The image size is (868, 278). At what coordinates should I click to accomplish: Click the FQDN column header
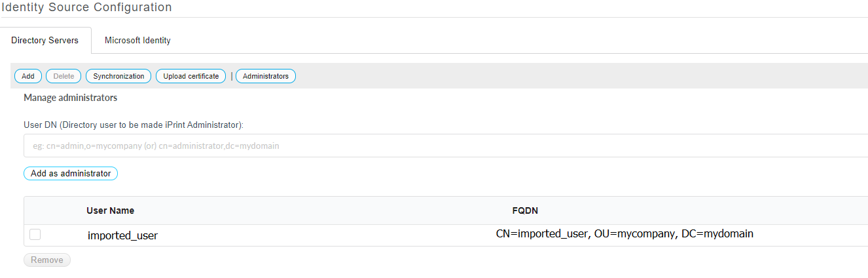click(525, 210)
